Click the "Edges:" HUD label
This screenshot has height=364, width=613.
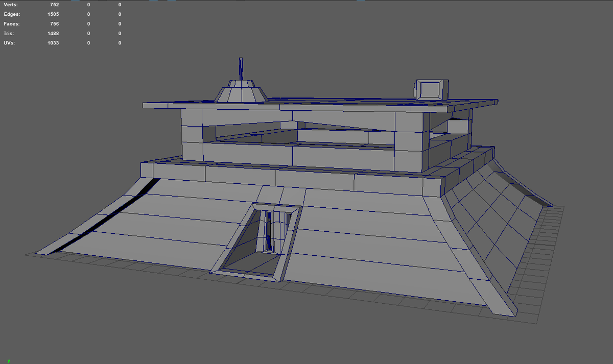click(12, 14)
